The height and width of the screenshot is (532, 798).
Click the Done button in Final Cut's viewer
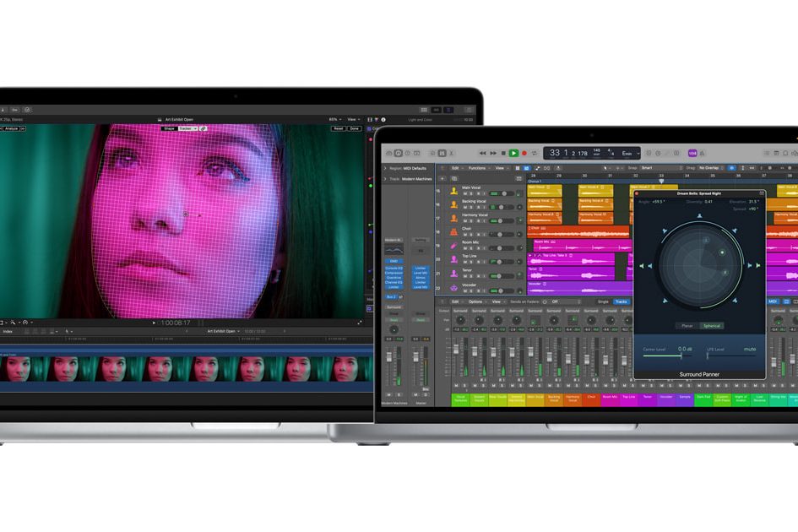tap(355, 128)
